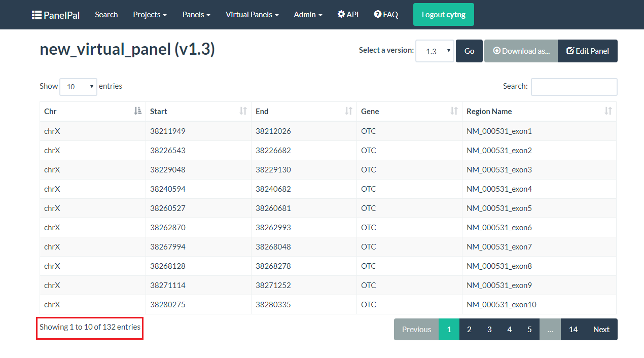Click end value 38212026
This screenshot has width=644, height=358.
273,131
